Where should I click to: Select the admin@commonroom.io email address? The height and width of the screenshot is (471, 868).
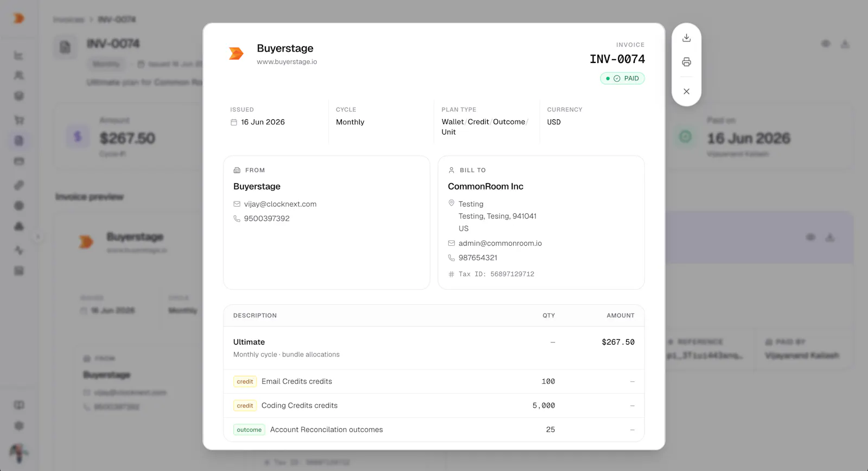pos(500,243)
